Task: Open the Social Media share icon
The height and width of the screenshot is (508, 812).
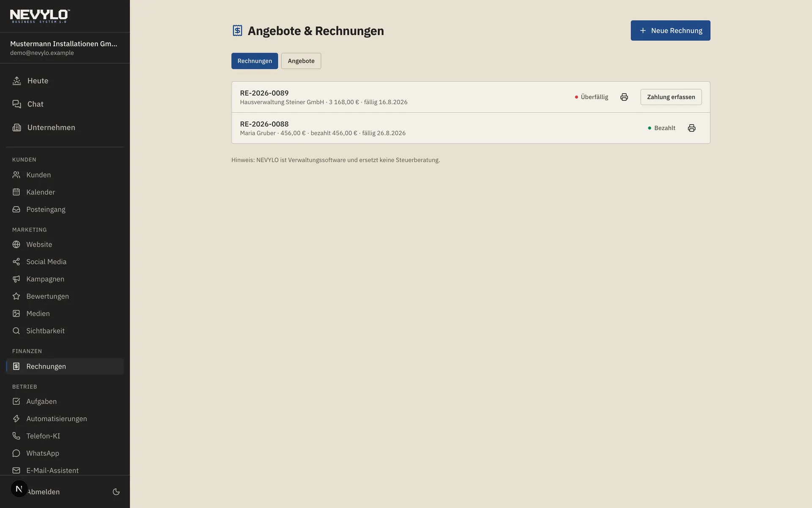Action: tap(16, 262)
